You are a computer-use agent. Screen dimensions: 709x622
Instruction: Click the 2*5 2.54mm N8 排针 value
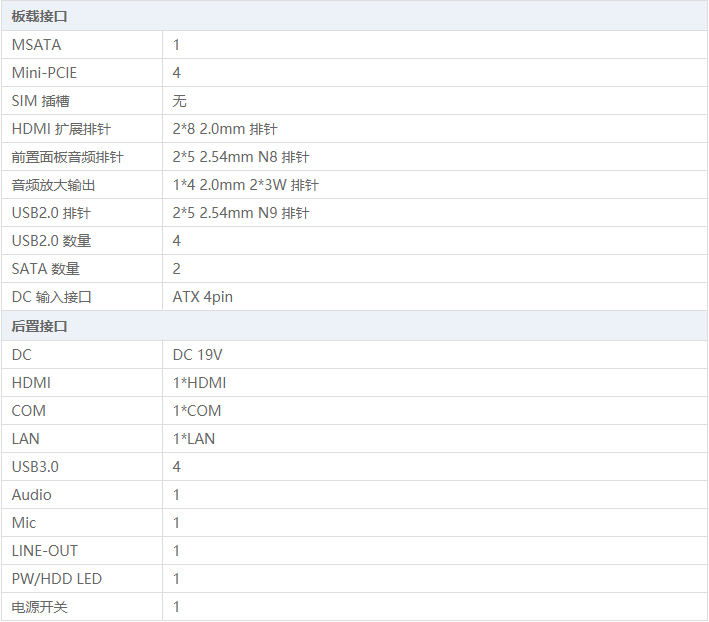(240, 157)
